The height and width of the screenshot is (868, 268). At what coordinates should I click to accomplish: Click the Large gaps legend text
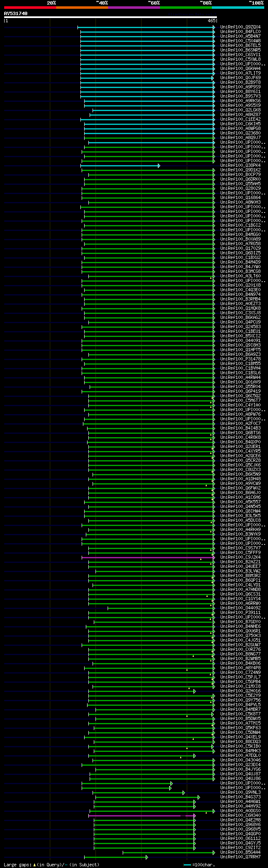point(52,865)
